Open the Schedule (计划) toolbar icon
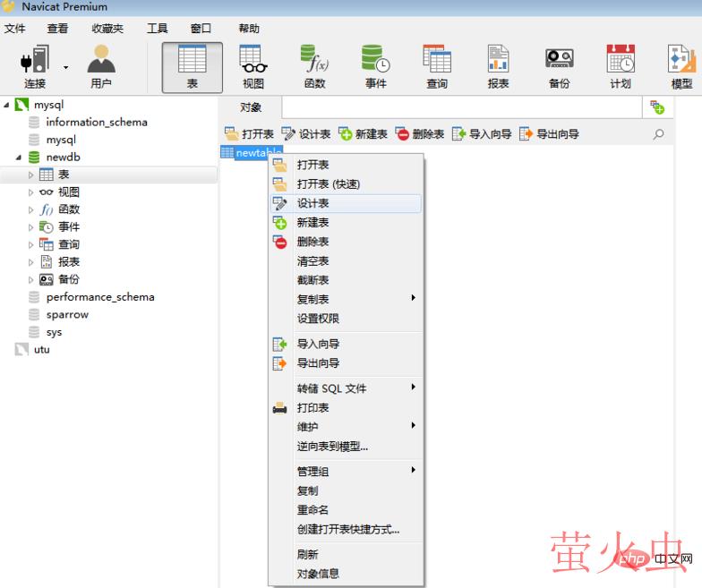 [621, 67]
